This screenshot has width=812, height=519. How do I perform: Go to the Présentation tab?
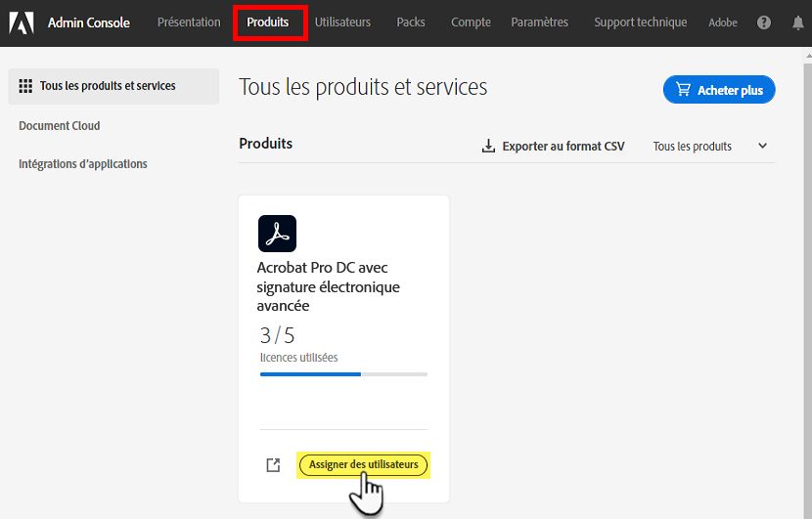tap(189, 22)
